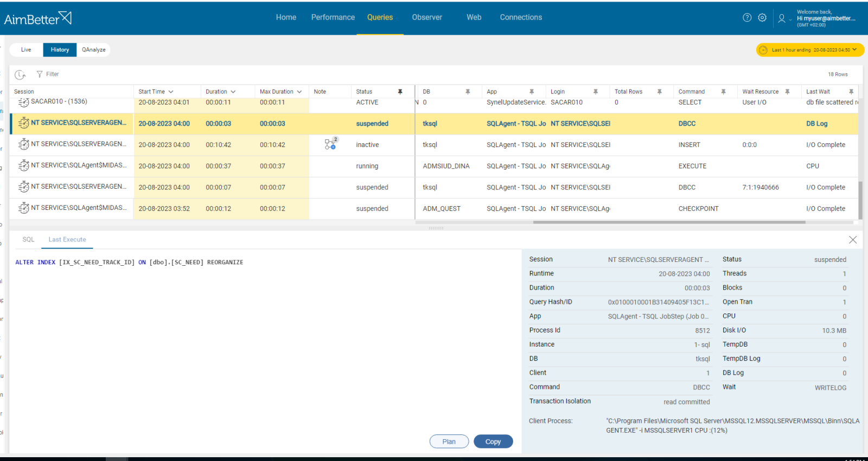This screenshot has width=868, height=461.
Task: Click session icon of ADM_QUEST row
Action: tap(24, 208)
